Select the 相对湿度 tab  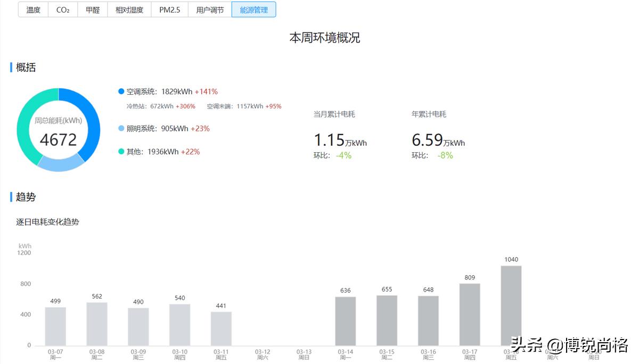[x=129, y=9]
